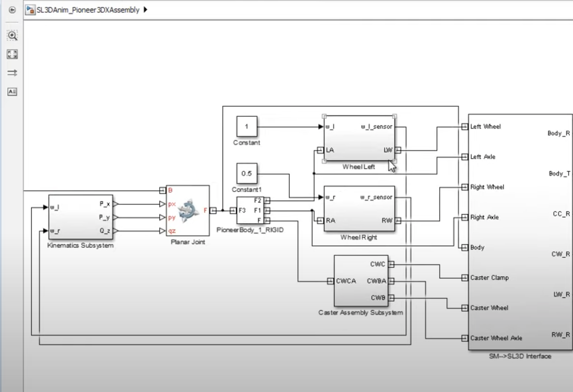Click the Wheel Left block label
This screenshot has height=392, width=573.
click(359, 167)
